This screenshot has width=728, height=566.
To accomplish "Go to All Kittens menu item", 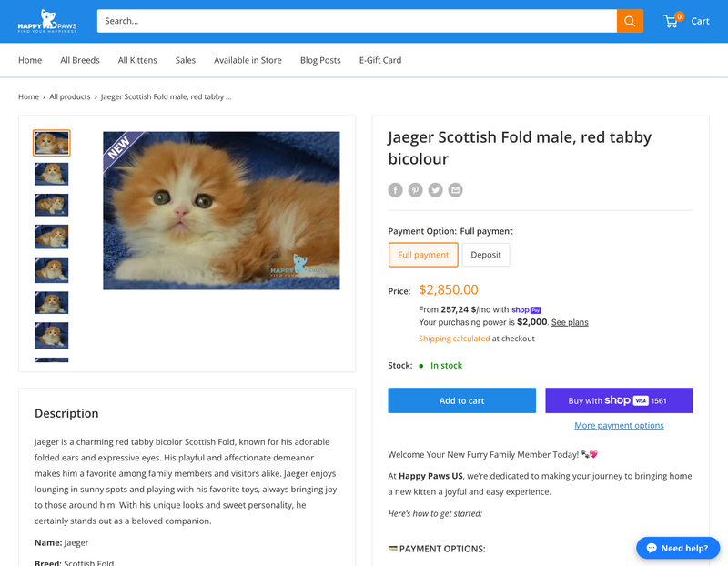I will tap(137, 60).
